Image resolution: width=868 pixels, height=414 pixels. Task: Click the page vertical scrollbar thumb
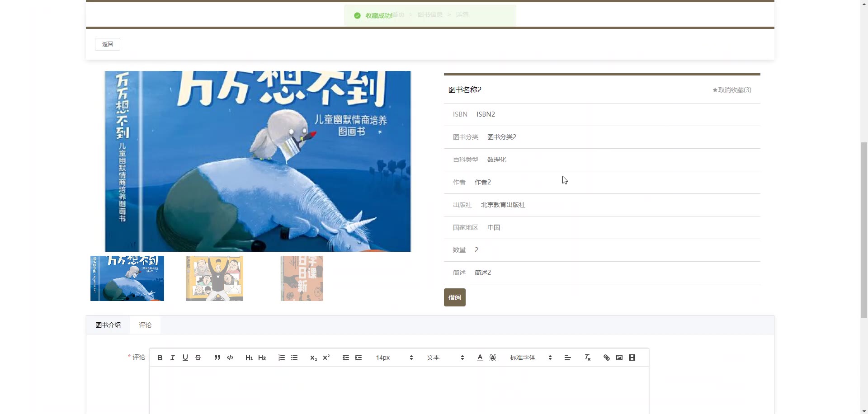pyautogui.click(x=864, y=230)
